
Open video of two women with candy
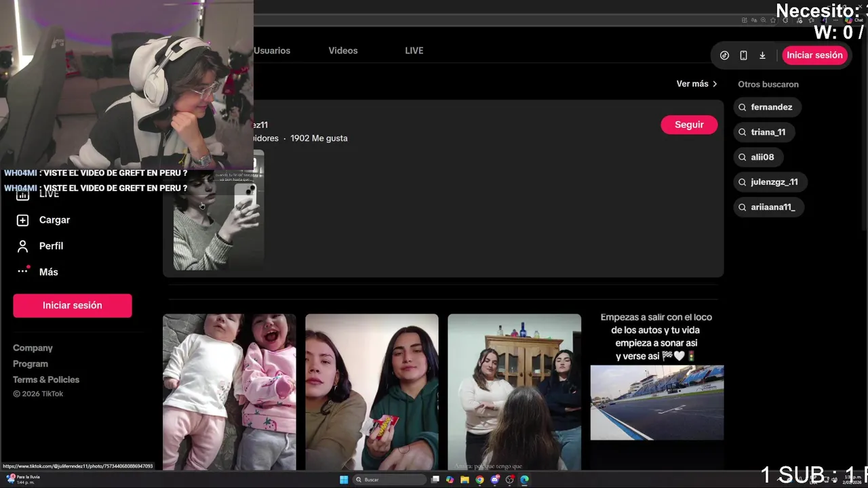pos(372,392)
